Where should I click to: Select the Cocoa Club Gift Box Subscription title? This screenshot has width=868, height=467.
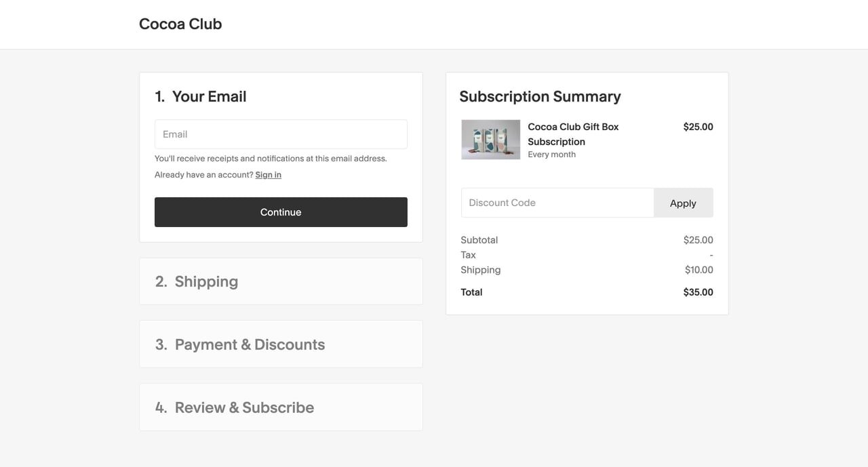point(573,134)
